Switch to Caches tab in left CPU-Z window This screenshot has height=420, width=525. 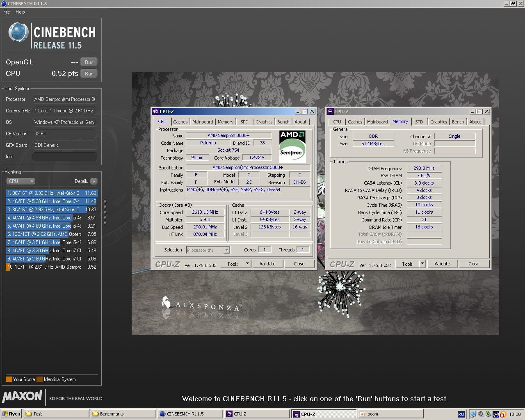[x=180, y=122]
